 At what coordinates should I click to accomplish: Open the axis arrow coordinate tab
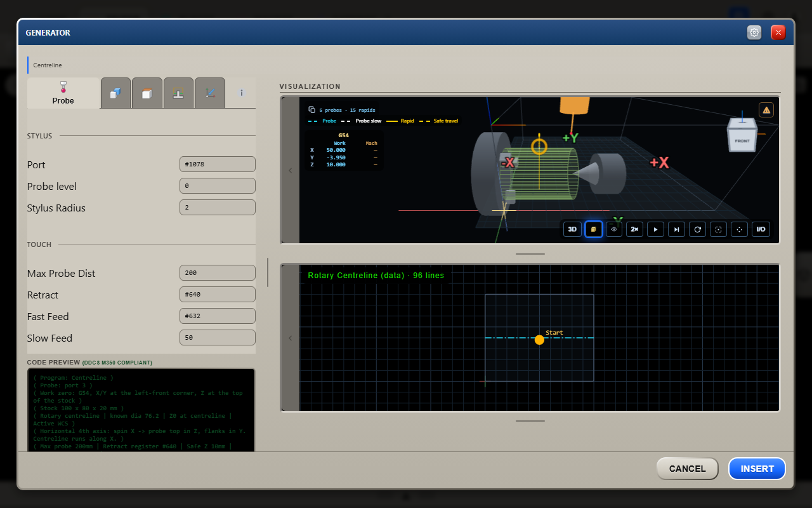click(210, 93)
